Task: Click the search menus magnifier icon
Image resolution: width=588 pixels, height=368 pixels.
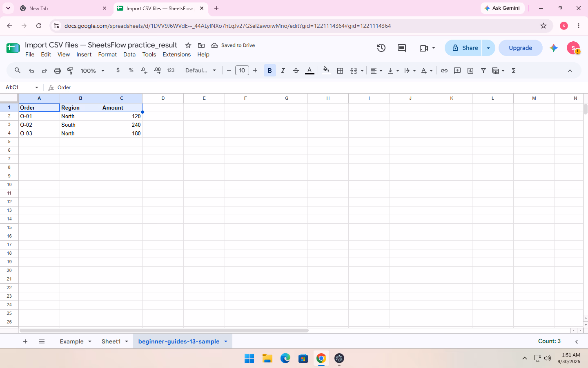Action: click(x=18, y=71)
